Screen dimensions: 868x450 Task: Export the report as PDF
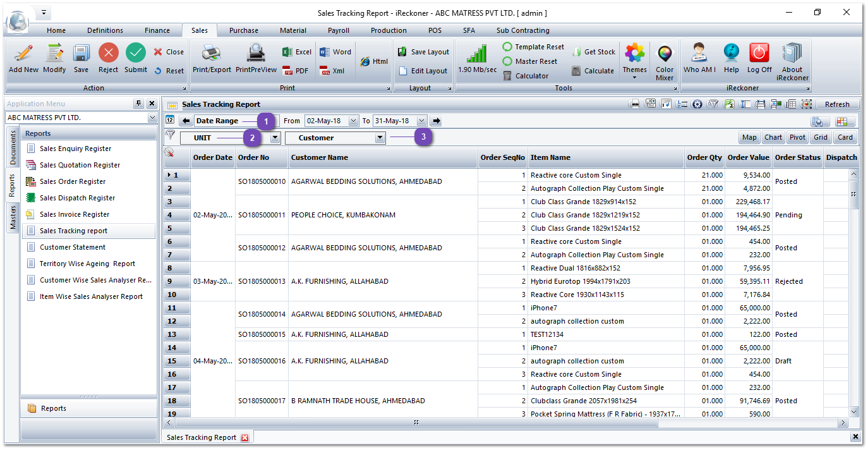coord(296,70)
